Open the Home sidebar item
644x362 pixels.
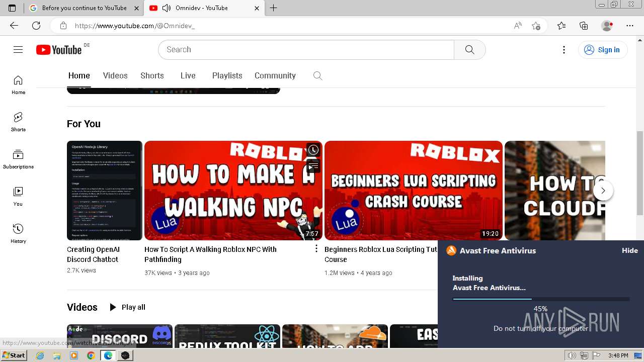point(18,85)
